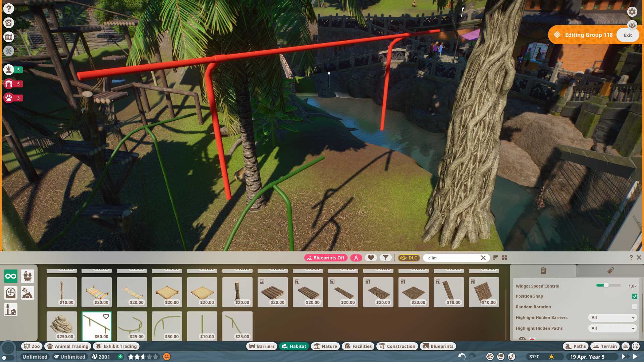Switch to Barriers tab

point(262,346)
